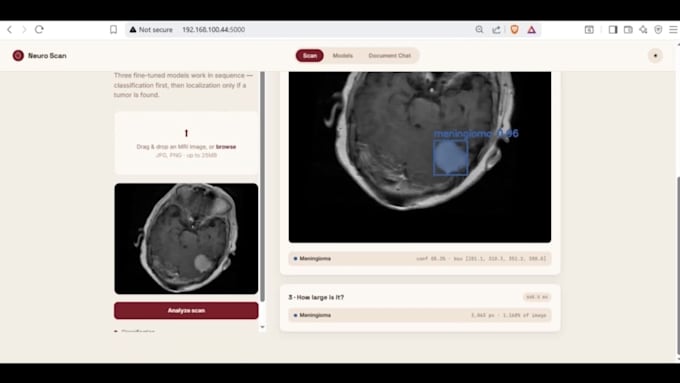Click the share icon in address bar

coord(497,29)
